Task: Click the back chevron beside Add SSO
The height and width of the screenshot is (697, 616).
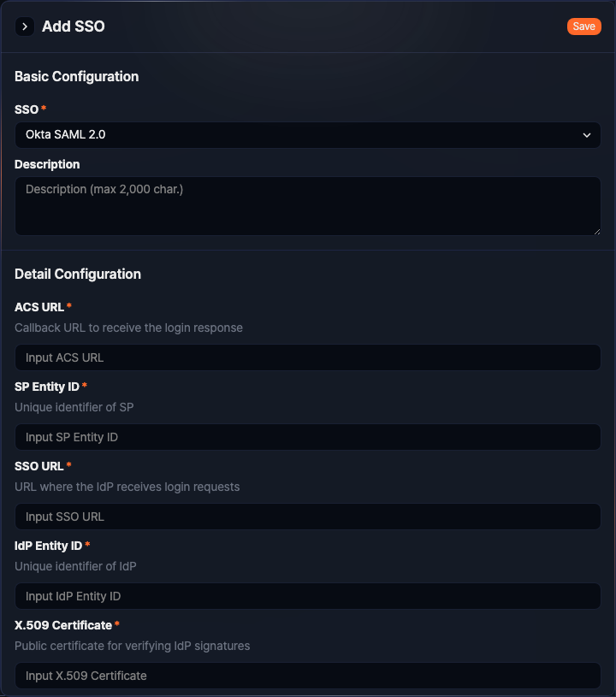Action: pos(24,27)
